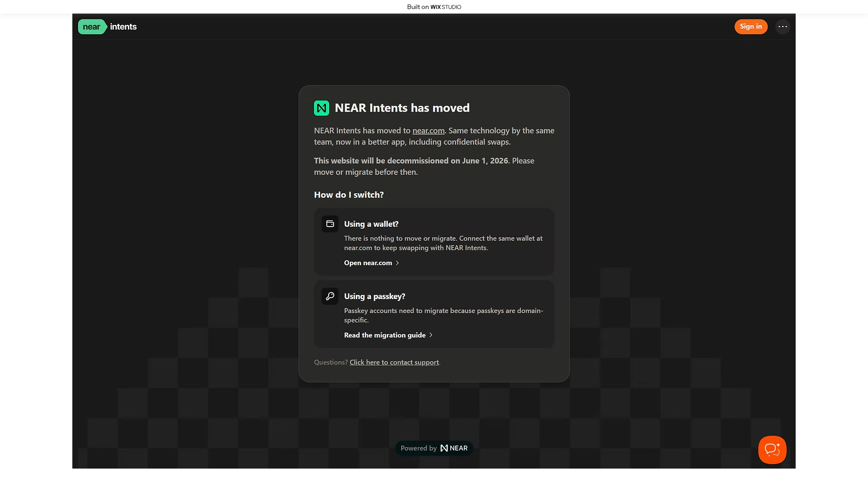Click the Sign in button
This screenshot has height=488, width=868.
pyautogui.click(x=751, y=27)
